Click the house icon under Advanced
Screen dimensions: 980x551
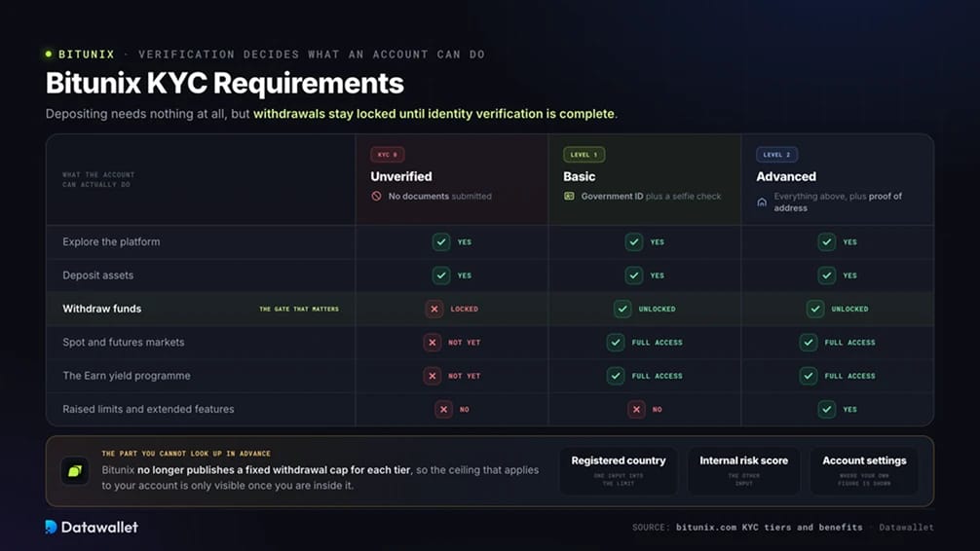[762, 202]
